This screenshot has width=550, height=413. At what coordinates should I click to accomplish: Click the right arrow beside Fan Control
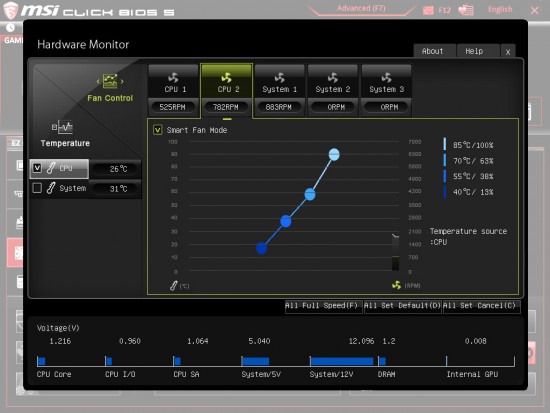122,81
